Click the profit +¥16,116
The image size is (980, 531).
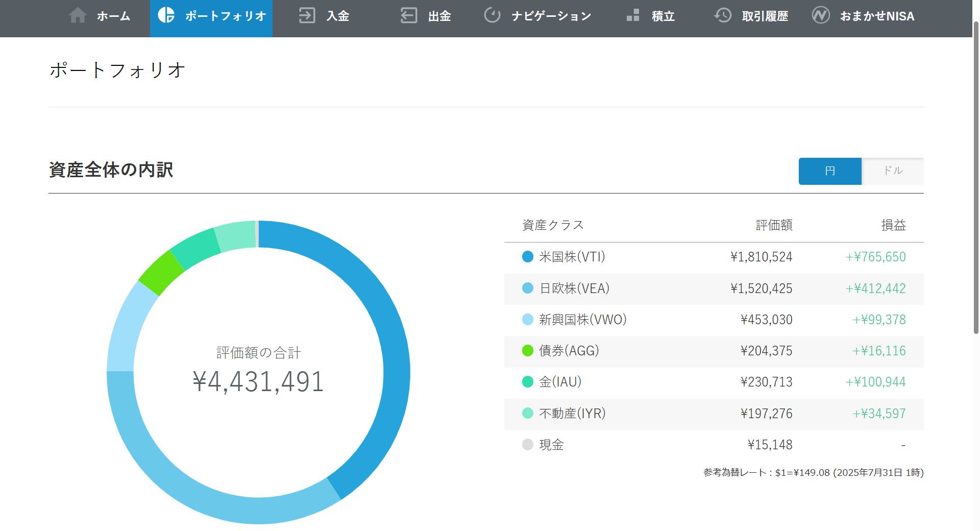click(879, 351)
